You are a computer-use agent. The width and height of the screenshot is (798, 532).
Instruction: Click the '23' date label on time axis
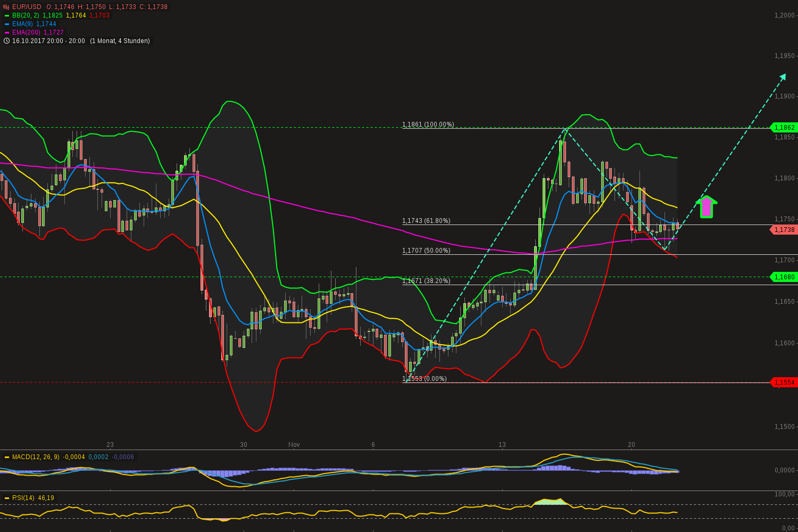coord(110,445)
